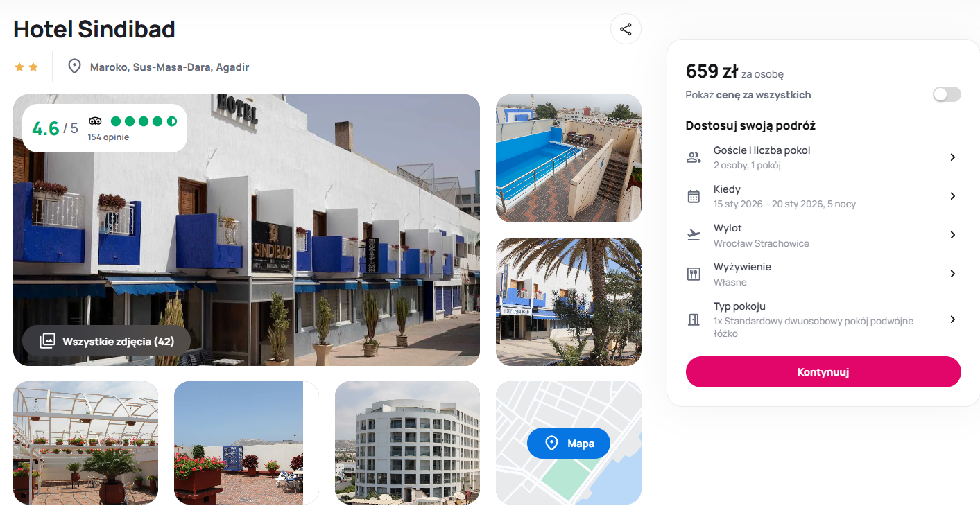Click the guests people icon

click(x=694, y=157)
